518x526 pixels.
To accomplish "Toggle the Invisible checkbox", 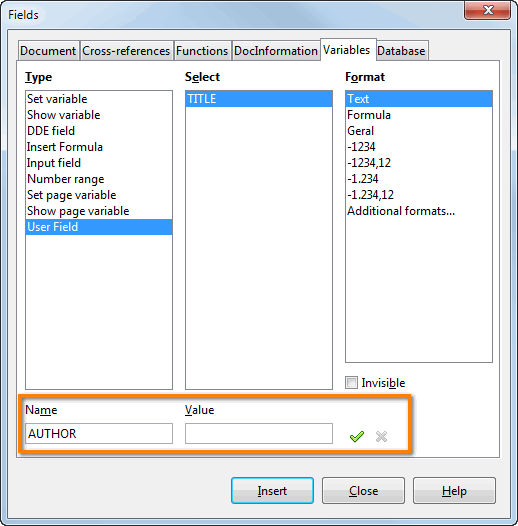I will [351, 382].
